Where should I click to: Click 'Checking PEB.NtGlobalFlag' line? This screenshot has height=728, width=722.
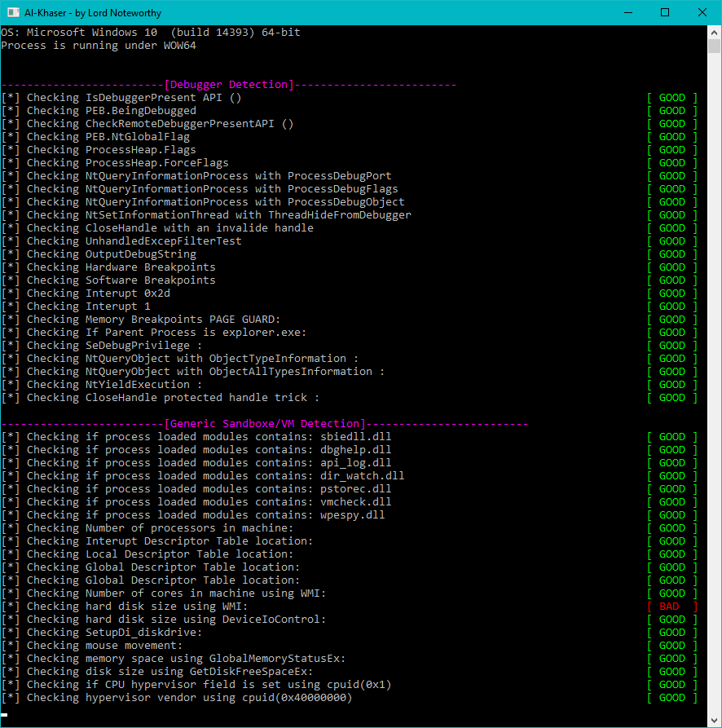(x=95, y=136)
